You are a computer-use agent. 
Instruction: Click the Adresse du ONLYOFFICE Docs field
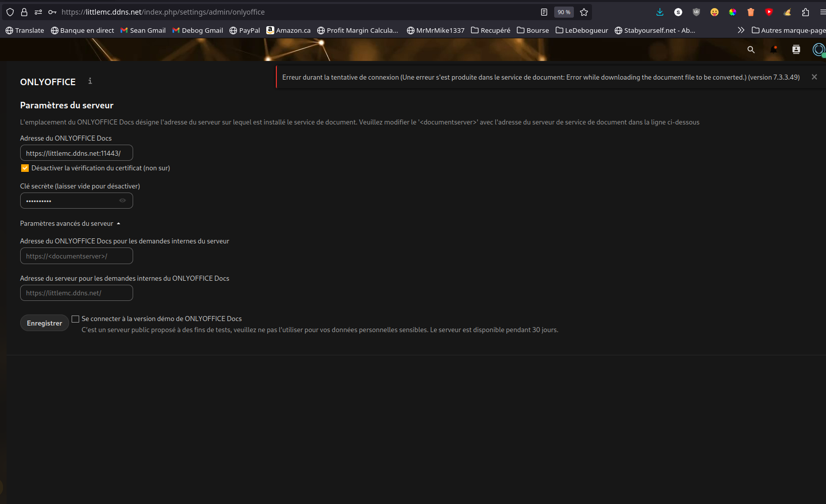pyautogui.click(x=77, y=153)
